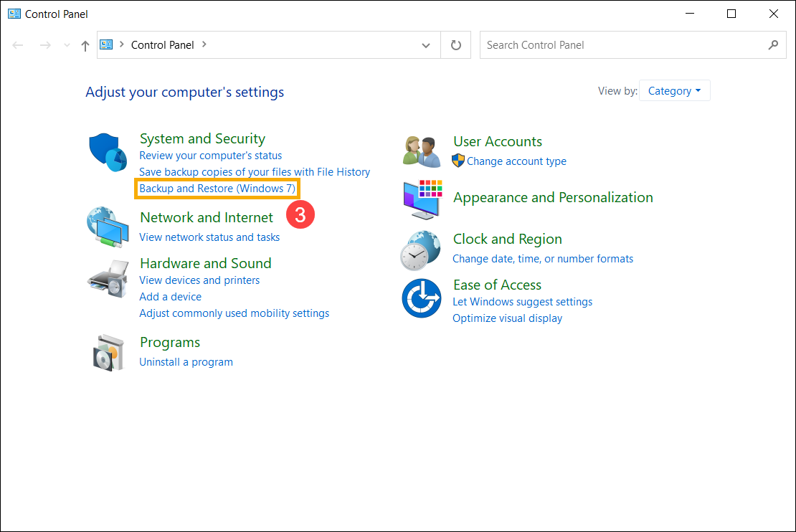Expand the chevron after Control Panel breadcrumb
Viewport: 796px width, 532px height.
pyautogui.click(x=204, y=44)
